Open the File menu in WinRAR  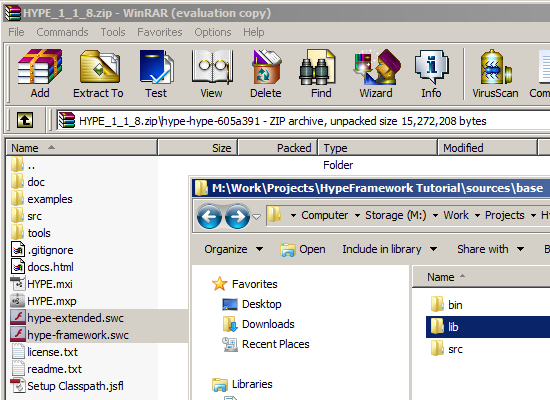16,32
